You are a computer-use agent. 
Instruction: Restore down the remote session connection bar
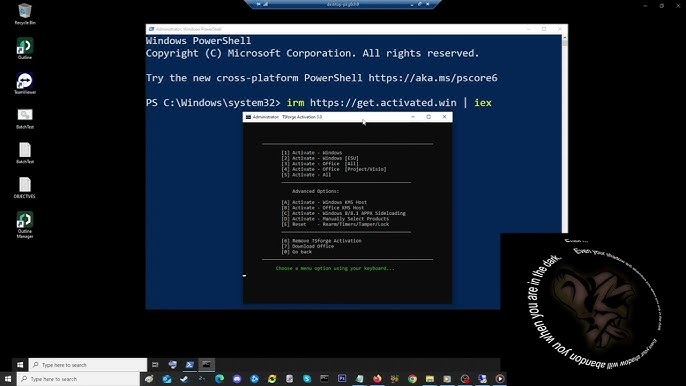[x=419, y=4]
